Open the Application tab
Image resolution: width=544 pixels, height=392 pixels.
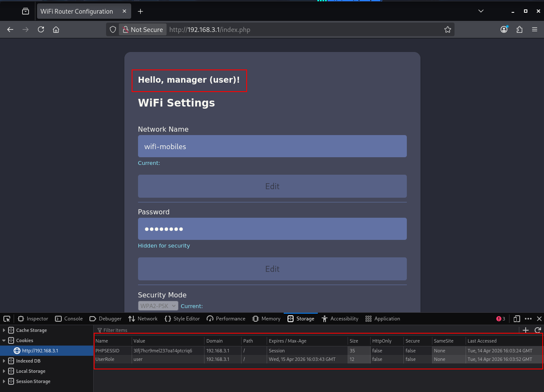[x=383, y=319]
